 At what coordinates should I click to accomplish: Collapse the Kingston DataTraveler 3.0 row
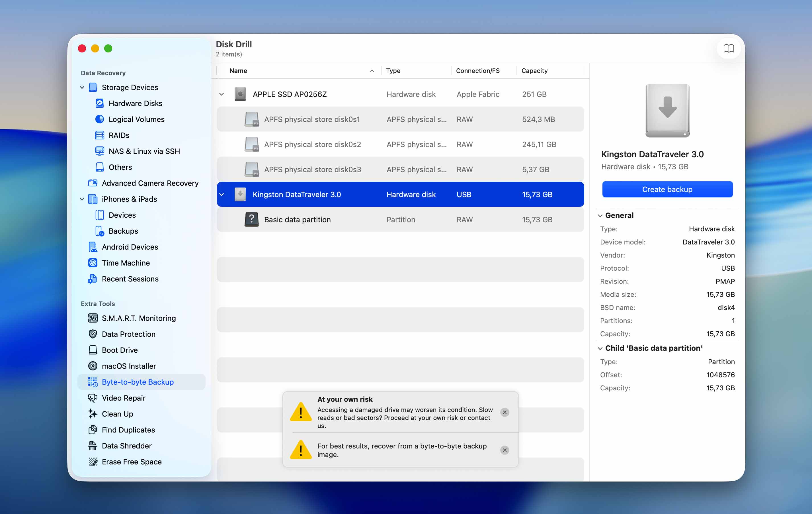click(222, 194)
